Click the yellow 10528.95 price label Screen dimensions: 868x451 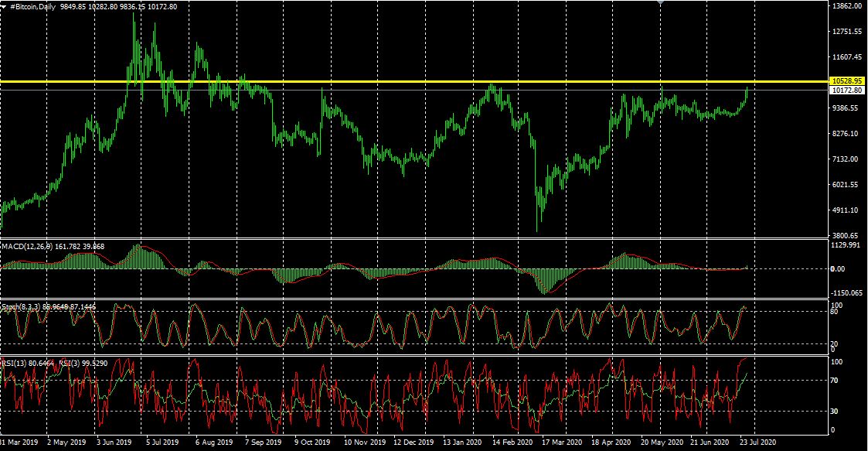point(848,81)
